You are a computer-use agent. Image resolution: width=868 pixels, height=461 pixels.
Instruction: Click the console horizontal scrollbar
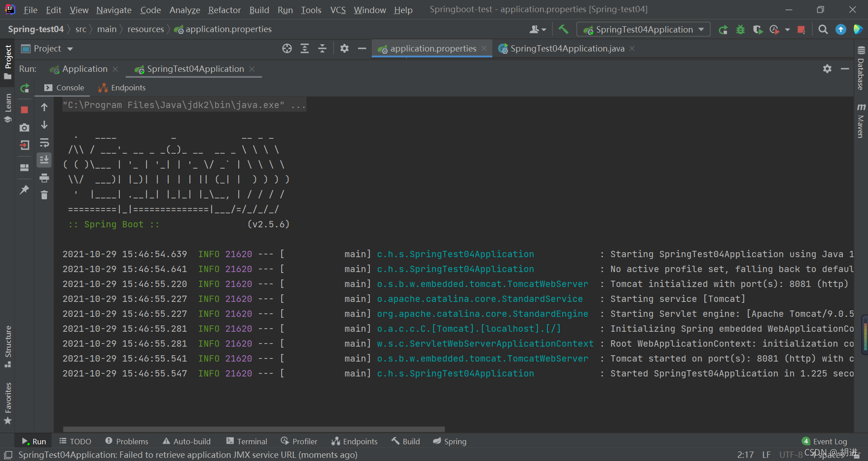point(254,429)
